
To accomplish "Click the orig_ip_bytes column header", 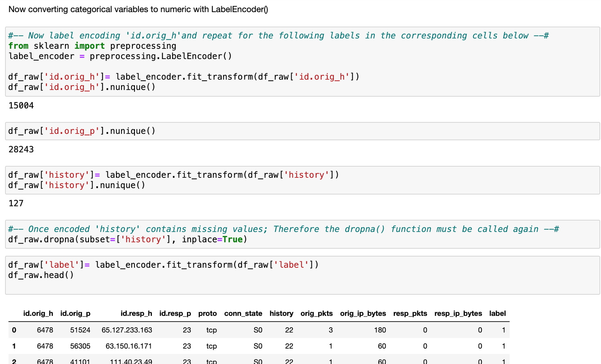I will tap(363, 314).
